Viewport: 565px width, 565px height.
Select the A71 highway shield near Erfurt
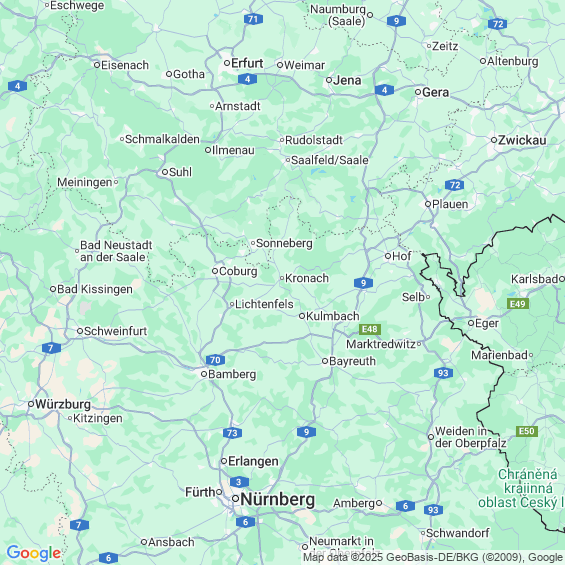pos(253,19)
